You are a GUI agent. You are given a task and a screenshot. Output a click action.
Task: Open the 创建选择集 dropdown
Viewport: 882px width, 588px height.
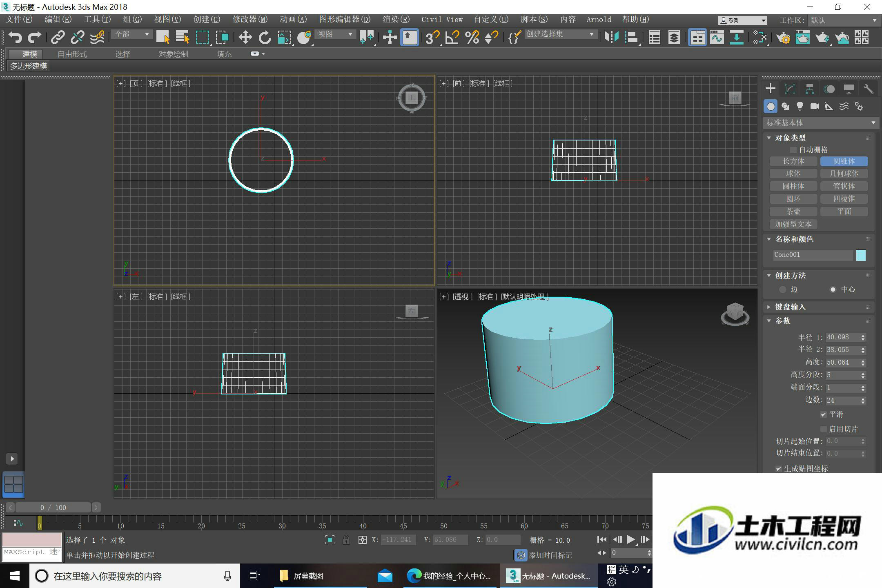click(560, 35)
